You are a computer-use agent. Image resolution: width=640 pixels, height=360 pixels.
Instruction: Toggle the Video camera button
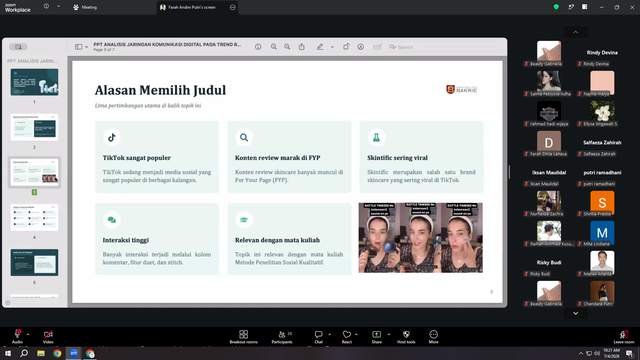point(48,336)
